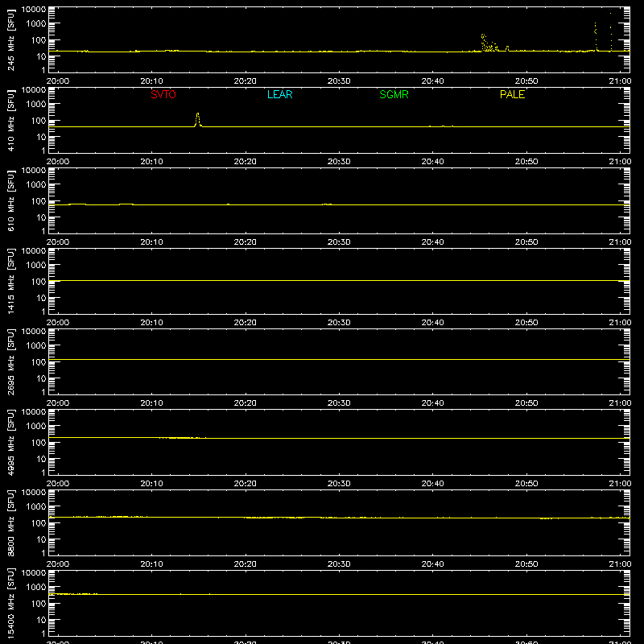The height and width of the screenshot is (644, 644).
Task: Select the 8800 MHz [SFU] axis title
Action: pos(10,522)
